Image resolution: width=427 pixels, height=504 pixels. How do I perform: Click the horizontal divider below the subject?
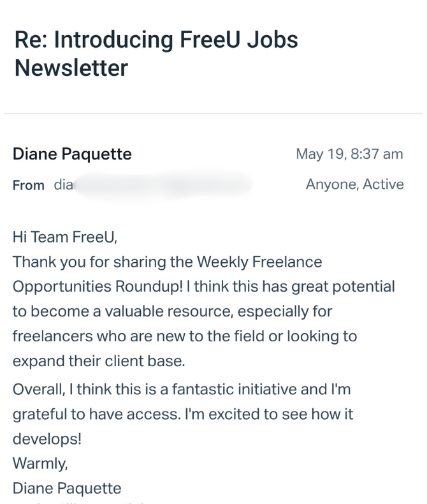[213, 114]
